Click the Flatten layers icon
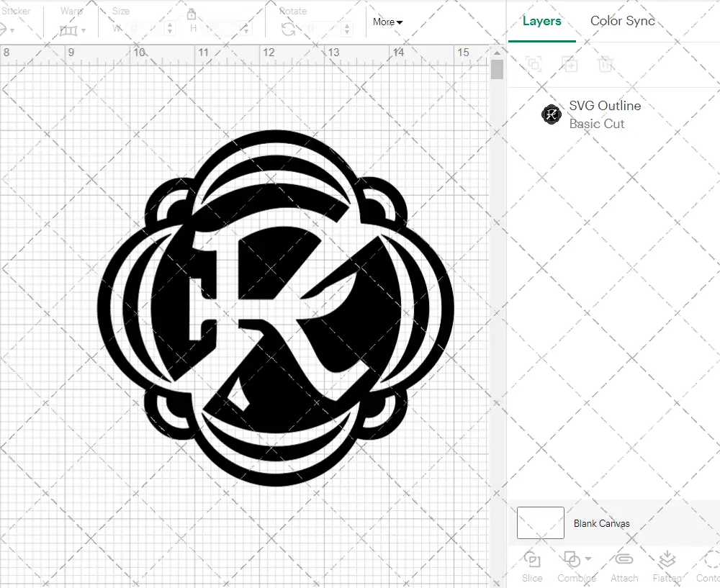The image size is (720, 588). (x=667, y=560)
